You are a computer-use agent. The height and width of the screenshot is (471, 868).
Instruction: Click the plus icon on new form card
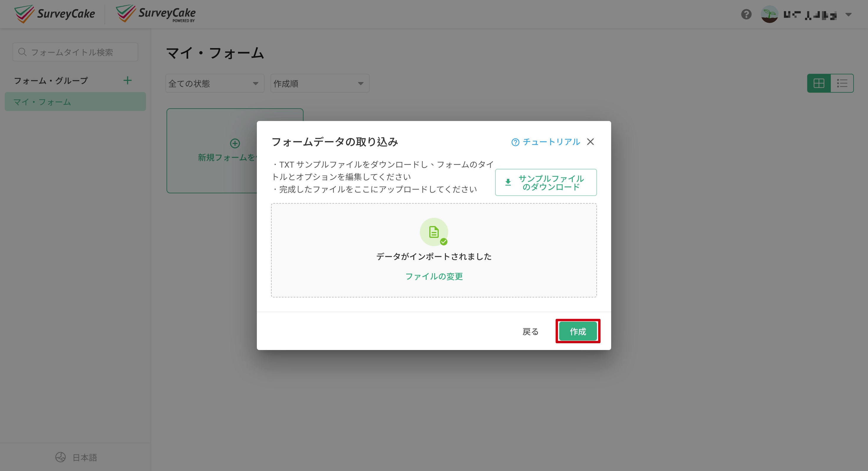pos(235,143)
